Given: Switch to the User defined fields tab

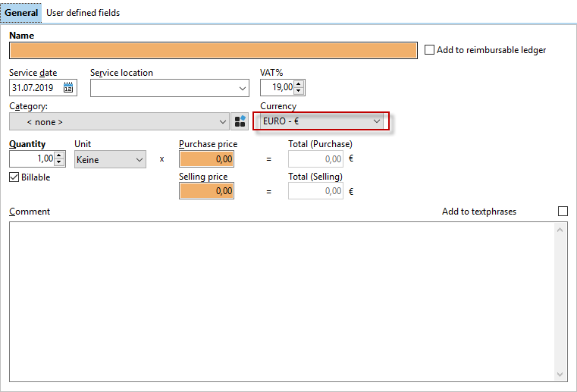Looking at the screenshot, I should click(x=83, y=13).
